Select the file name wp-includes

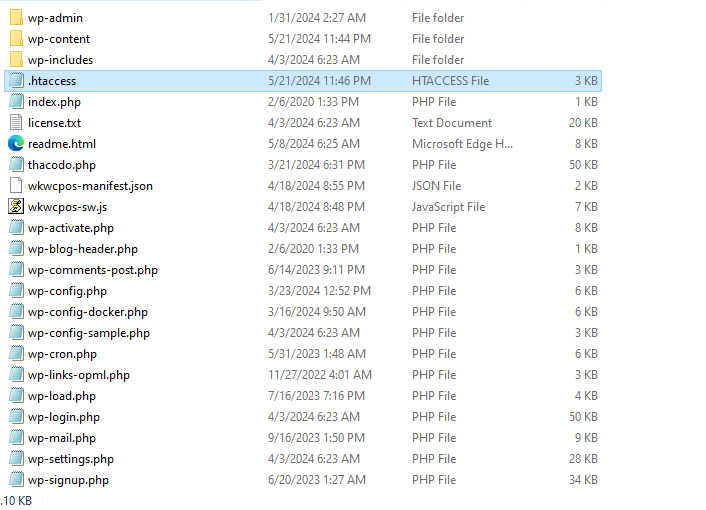tap(60, 60)
